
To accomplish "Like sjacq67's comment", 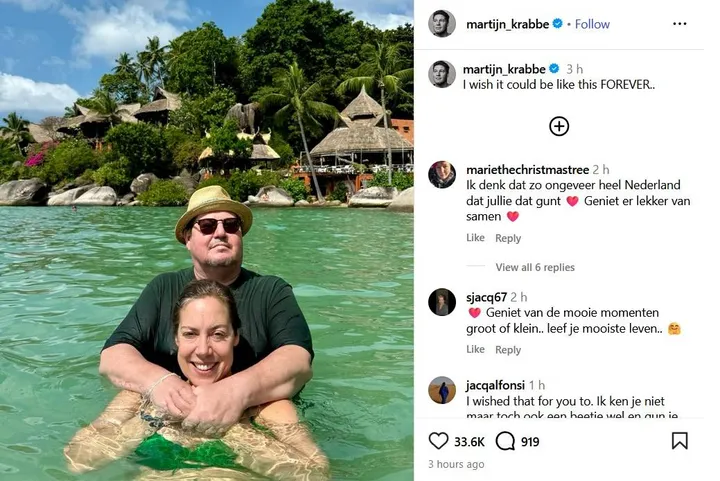I will point(475,350).
